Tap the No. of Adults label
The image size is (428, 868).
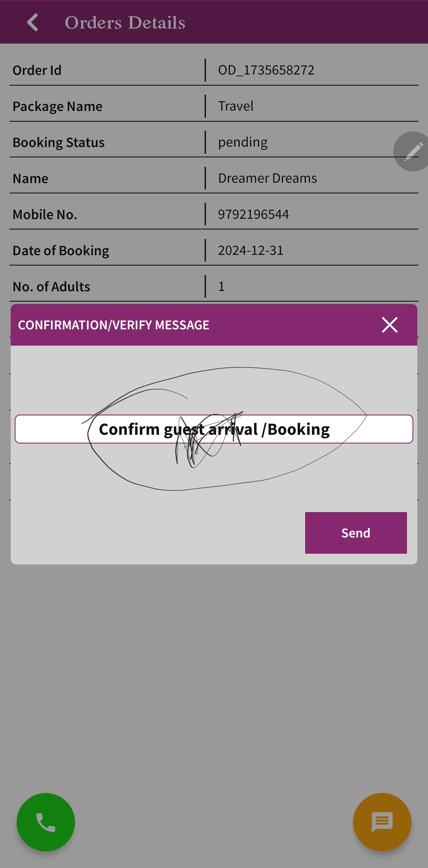click(51, 287)
